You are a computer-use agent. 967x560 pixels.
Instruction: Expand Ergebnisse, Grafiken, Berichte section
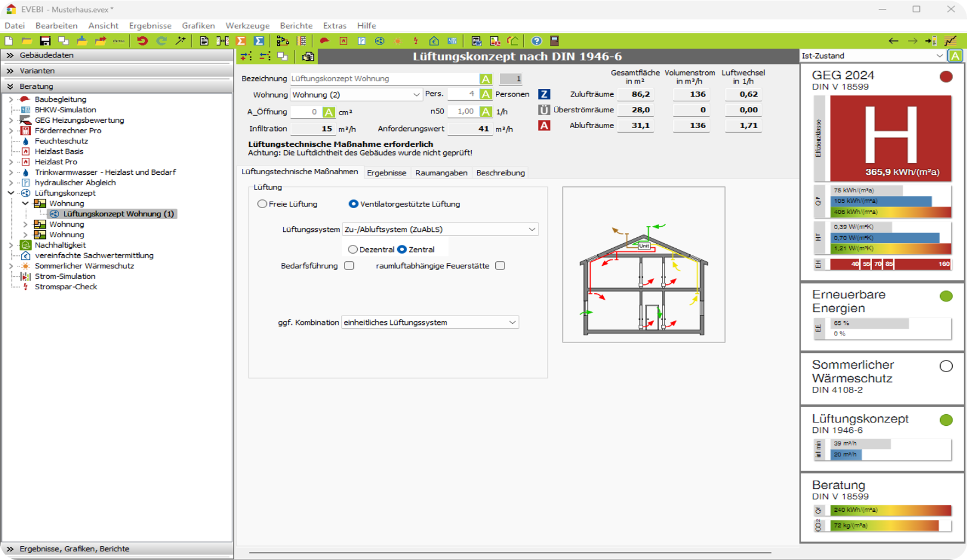pyautogui.click(x=117, y=548)
